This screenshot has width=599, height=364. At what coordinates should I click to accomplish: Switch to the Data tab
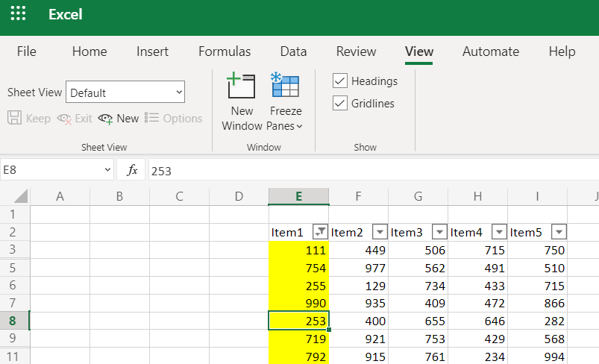pos(293,51)
